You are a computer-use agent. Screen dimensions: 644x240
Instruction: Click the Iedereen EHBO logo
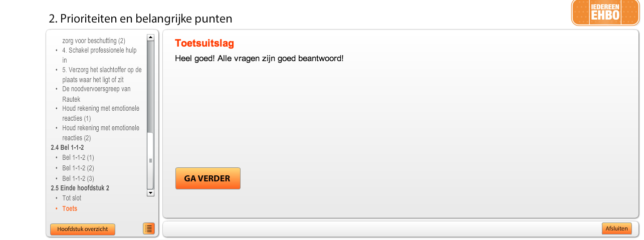tap(605, 13)
